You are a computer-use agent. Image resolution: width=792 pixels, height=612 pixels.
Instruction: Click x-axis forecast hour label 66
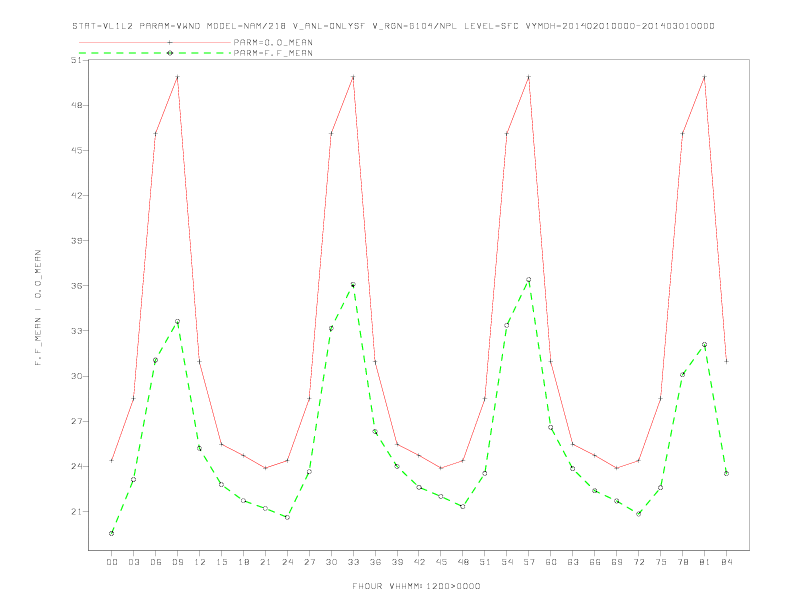tap(595, 562)
